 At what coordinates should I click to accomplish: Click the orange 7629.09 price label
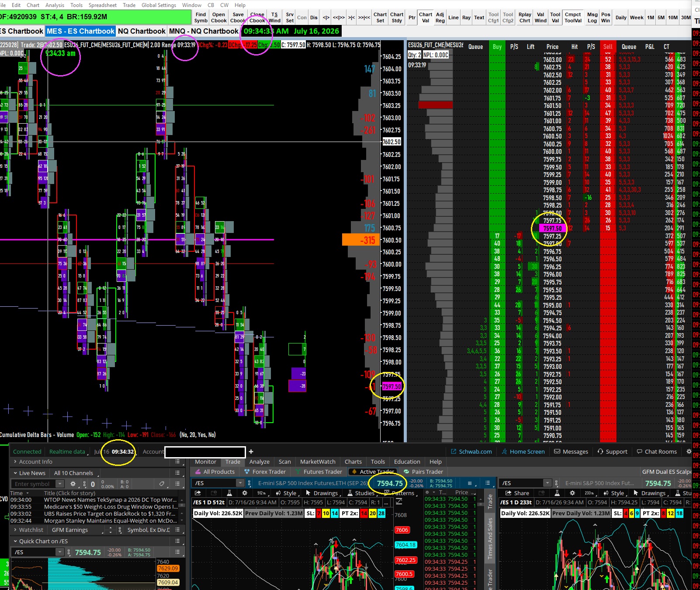[168, 568]
